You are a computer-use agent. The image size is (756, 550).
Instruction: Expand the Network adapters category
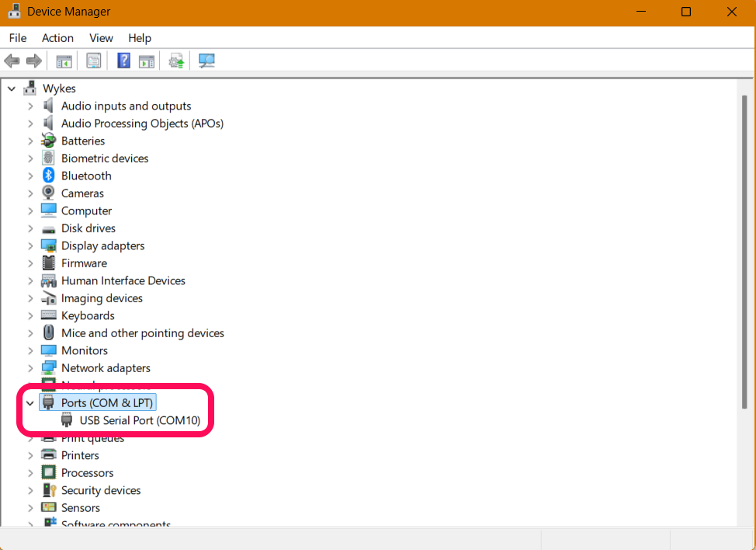[x=30, y=368]
